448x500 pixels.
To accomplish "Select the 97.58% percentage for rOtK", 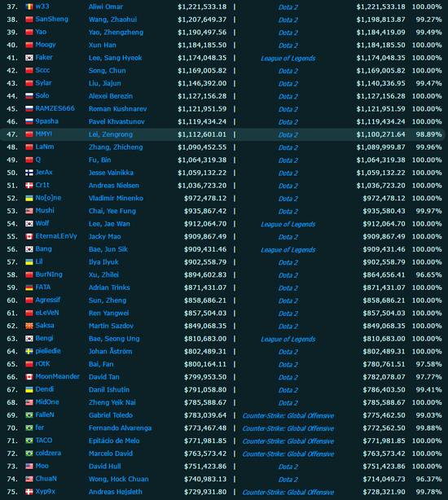I will click(428, 364).
